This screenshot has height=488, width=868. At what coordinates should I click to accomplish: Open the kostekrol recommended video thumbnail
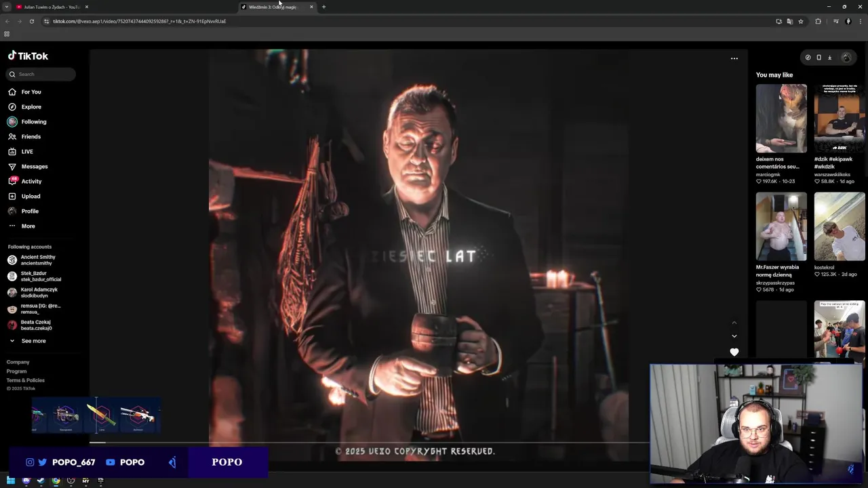point(840,226)
